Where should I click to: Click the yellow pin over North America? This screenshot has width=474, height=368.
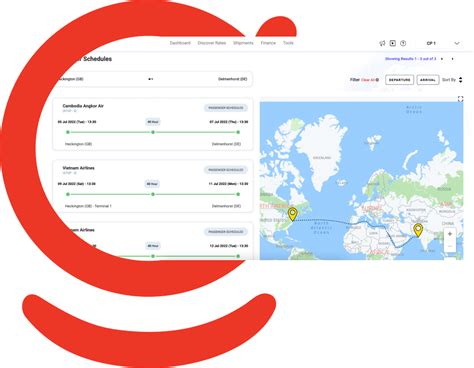point(292,214)
